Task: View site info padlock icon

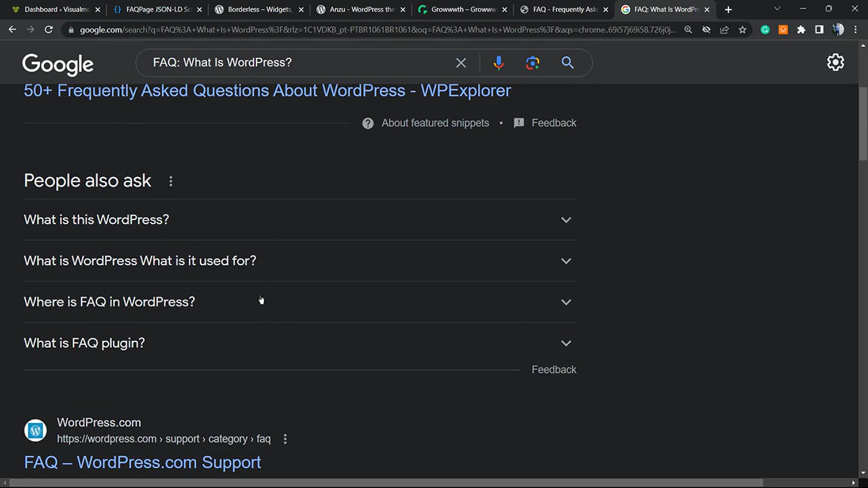Action: pyautogui.click(x=71, y=30)
